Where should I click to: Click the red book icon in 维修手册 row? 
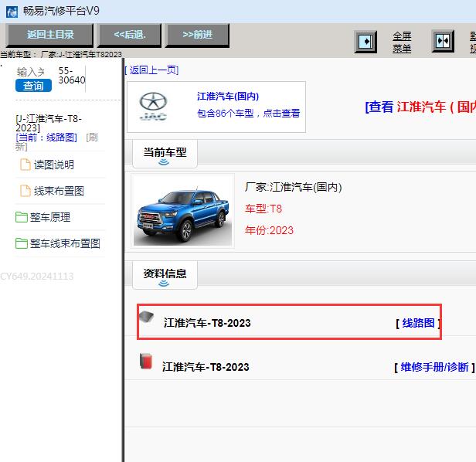[146, 362]
